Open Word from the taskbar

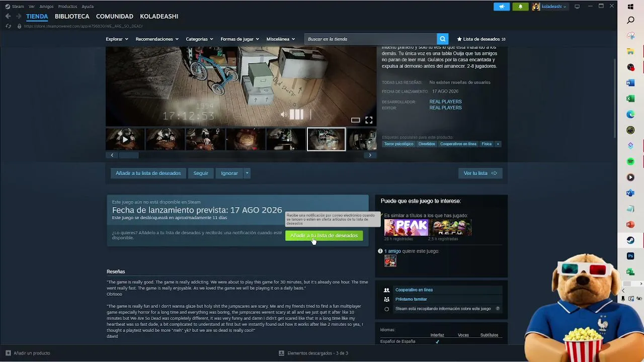630,83
